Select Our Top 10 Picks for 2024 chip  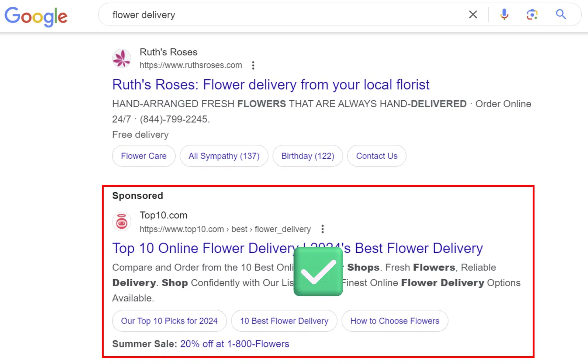169,321
